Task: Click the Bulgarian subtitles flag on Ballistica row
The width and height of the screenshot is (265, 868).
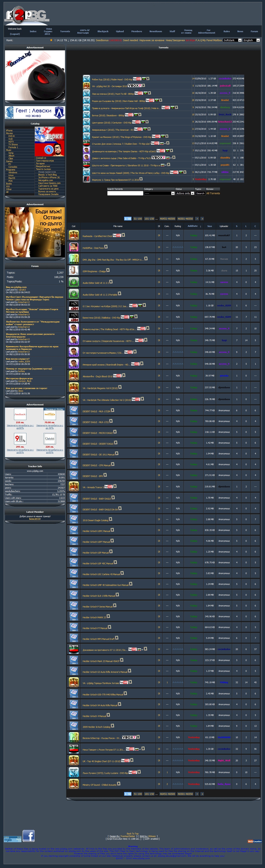Action: pos(132,317)
